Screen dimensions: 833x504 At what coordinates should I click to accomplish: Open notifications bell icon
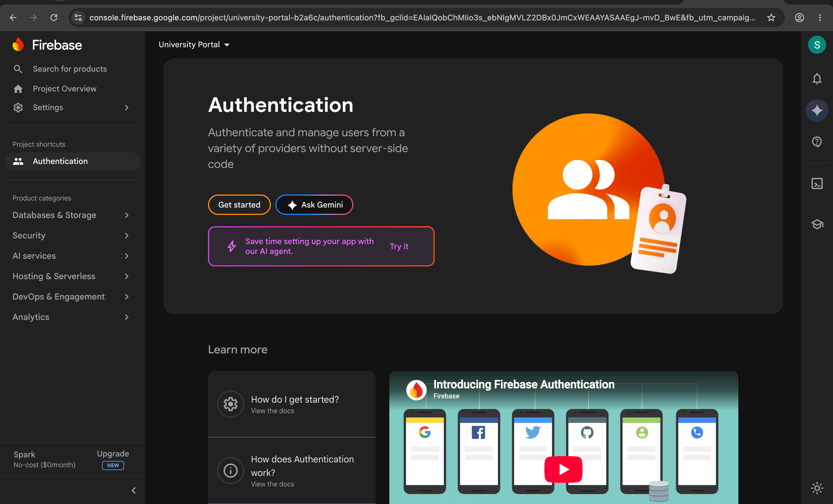click(817, 79)
